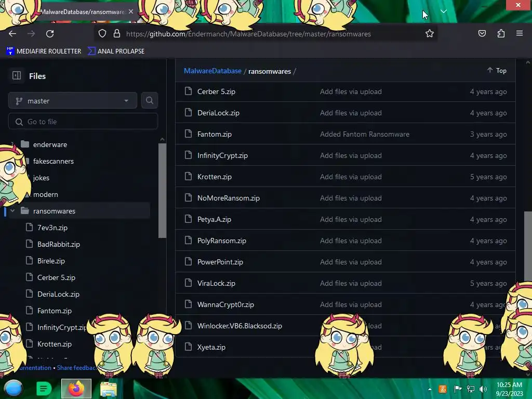Image resolution: width=532 pixels, height=399 pixels.
Task: Open the ANAL PROLAPSE bookmark
Action: click(116, 51)
